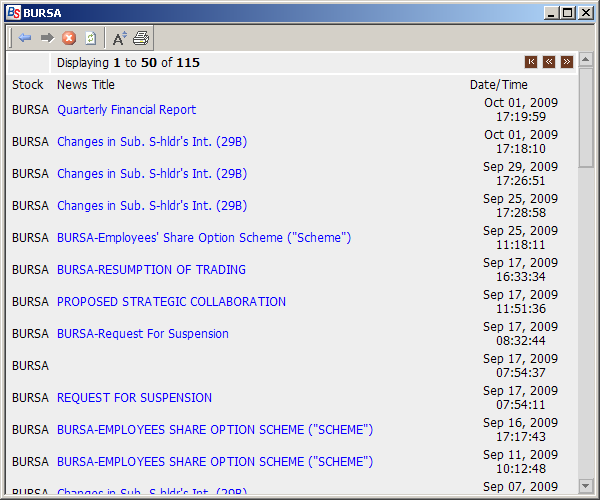Close the BURSA window

coord(586,13)
